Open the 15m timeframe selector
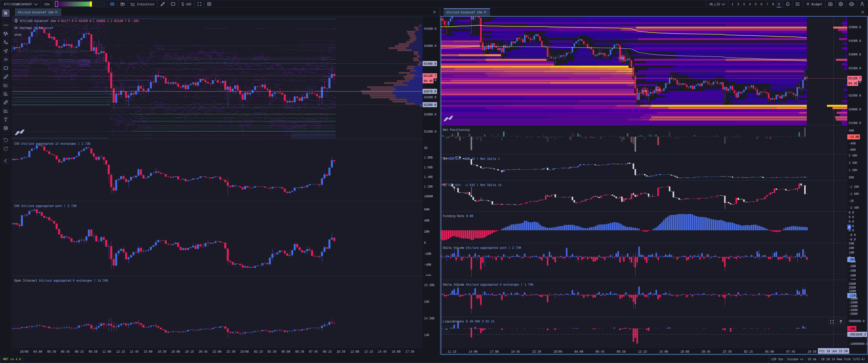This screenshot has width=868, height=363. (47, 4)
